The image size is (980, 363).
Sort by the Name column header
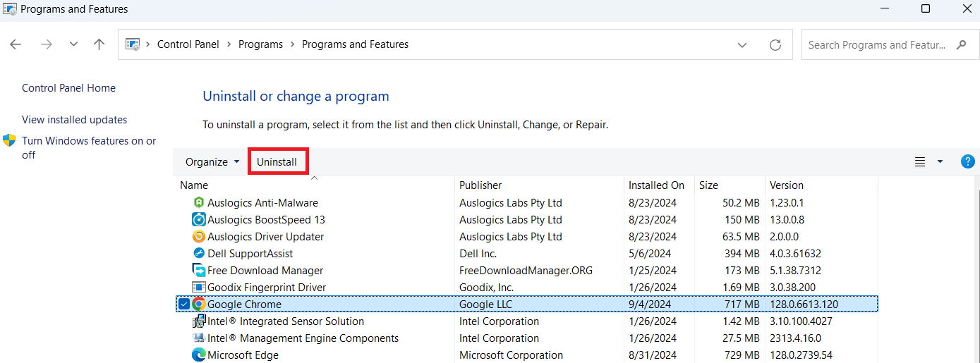314,185
